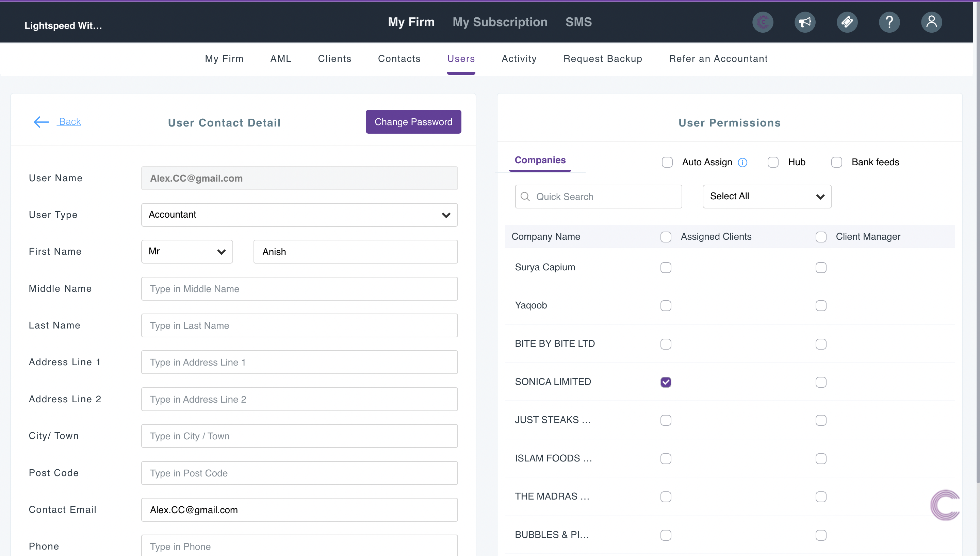Open announcements via the megaphone icon
This screenshot has width=980, height=556.
[x=805, y=22]
